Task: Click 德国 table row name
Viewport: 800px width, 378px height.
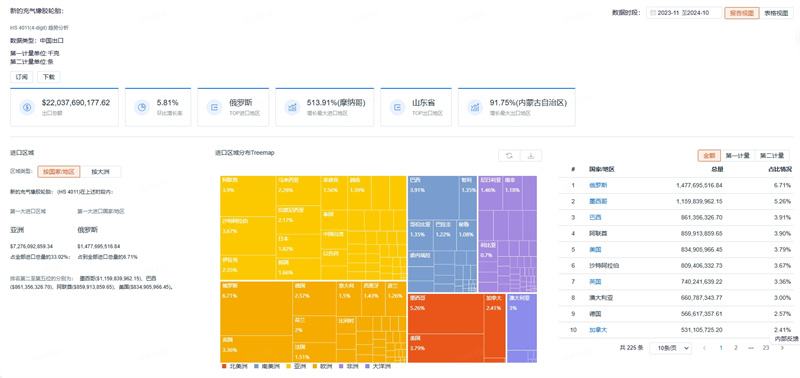Action: [595, 314]
